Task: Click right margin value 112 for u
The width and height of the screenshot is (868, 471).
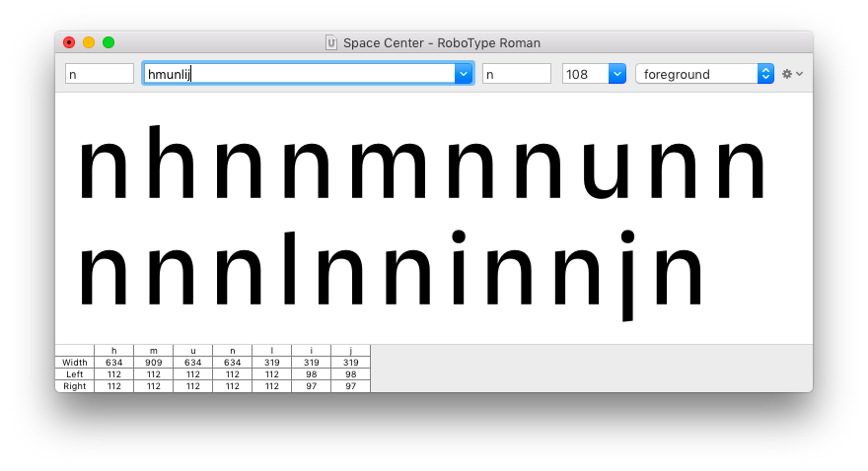Action: point(192,386)
